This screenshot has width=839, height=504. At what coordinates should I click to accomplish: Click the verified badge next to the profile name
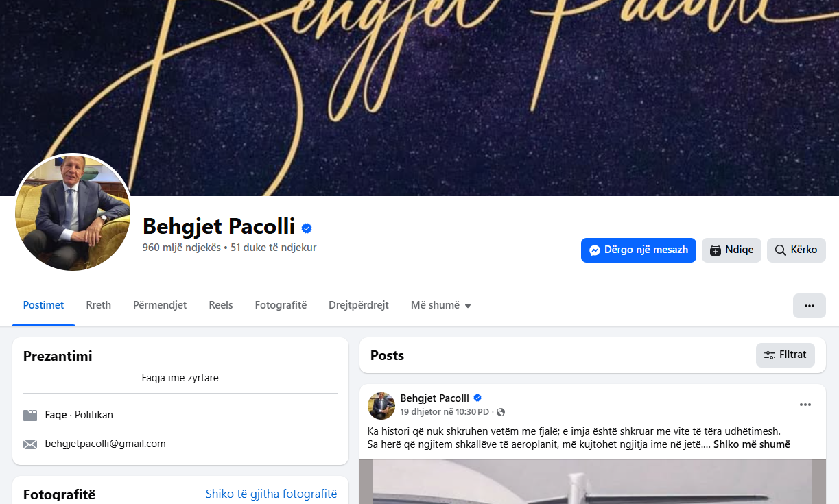307,228
